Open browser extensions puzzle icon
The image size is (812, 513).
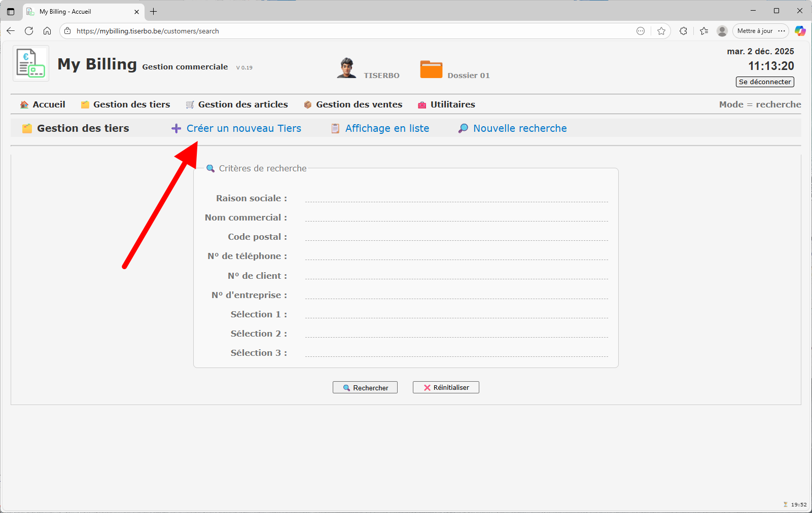[683, 31]
